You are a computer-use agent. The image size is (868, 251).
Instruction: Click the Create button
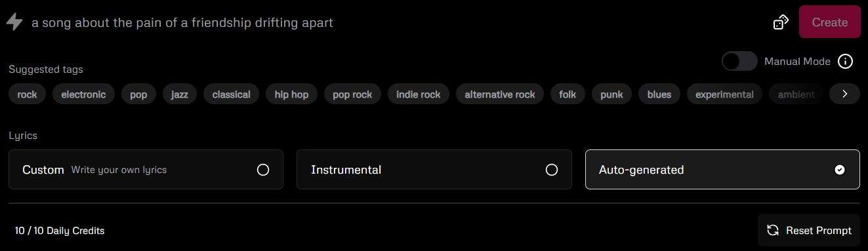pos(829,22)
